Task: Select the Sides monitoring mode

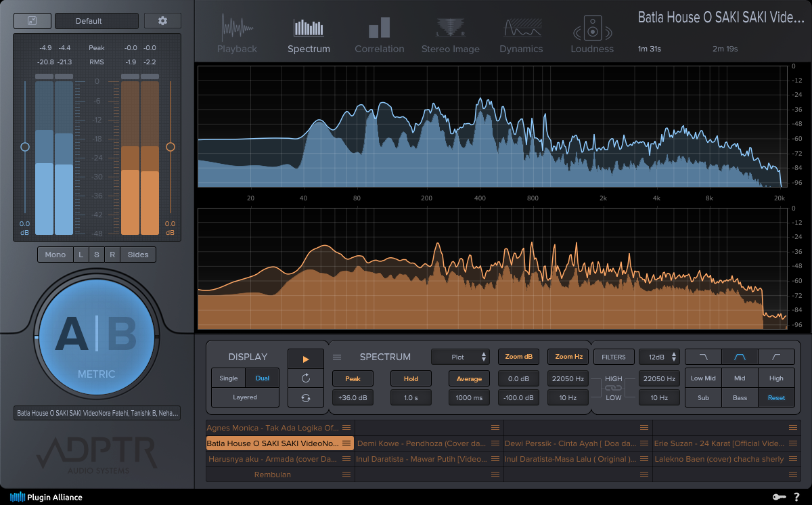Action: (138, 255)
